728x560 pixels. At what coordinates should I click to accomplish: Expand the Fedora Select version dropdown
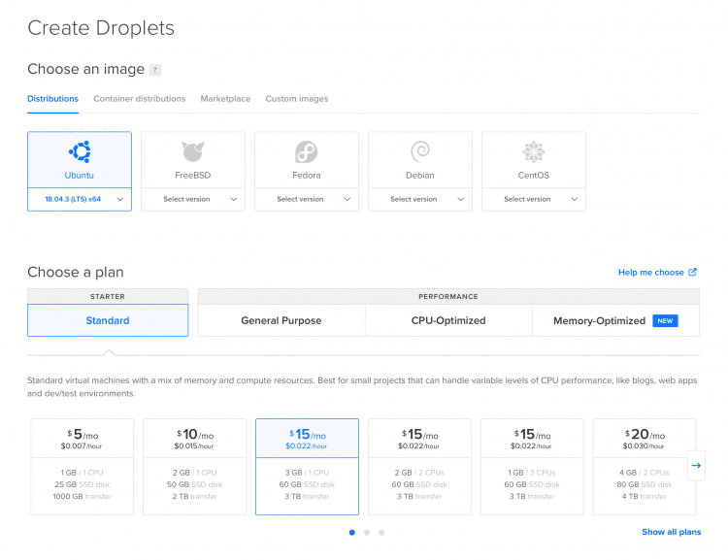pyautogui.click(x=307, y=199)
